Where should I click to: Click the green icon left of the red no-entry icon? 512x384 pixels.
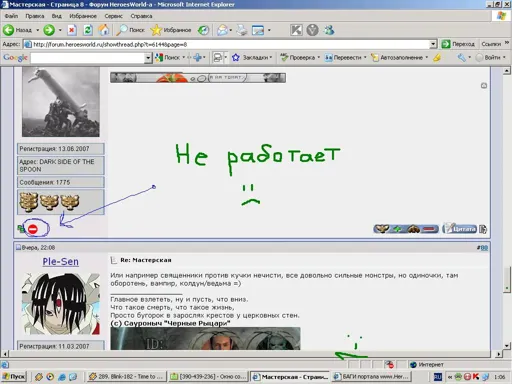(x=21, y=229)
